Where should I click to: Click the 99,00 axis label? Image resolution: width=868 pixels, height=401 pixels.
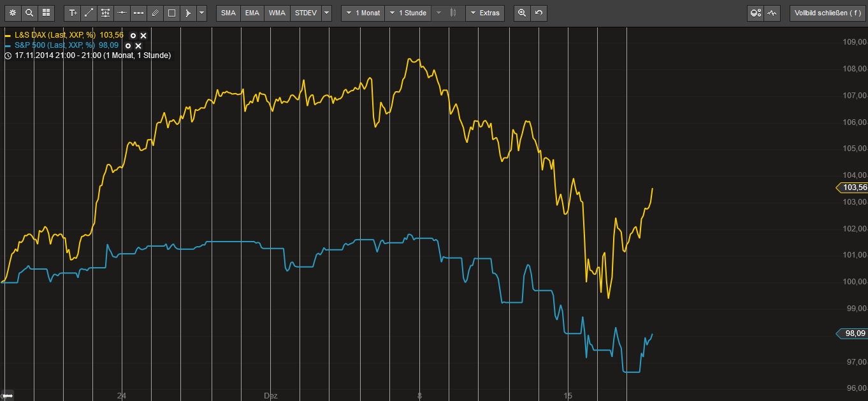(x=854, y=309)
